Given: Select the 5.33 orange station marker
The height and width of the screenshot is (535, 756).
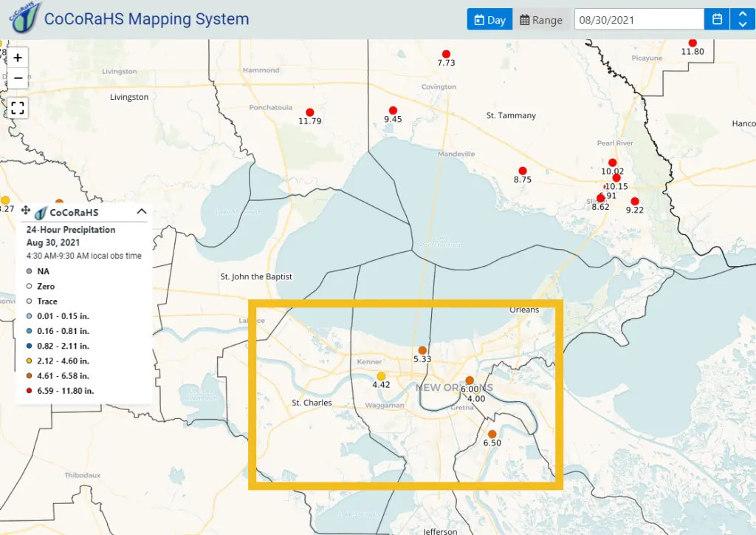Looking at the screenshot, I should coord(422,350).
